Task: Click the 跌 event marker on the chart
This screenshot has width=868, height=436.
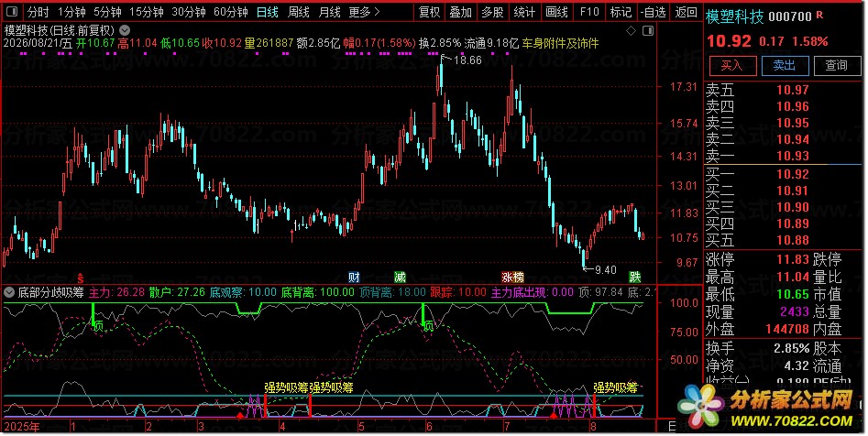Action: [635, 277]
